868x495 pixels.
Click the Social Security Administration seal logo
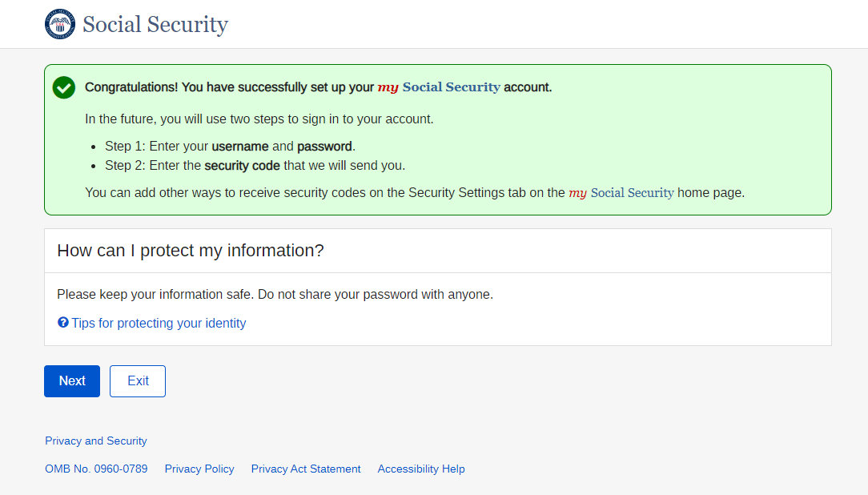(60, 24)
